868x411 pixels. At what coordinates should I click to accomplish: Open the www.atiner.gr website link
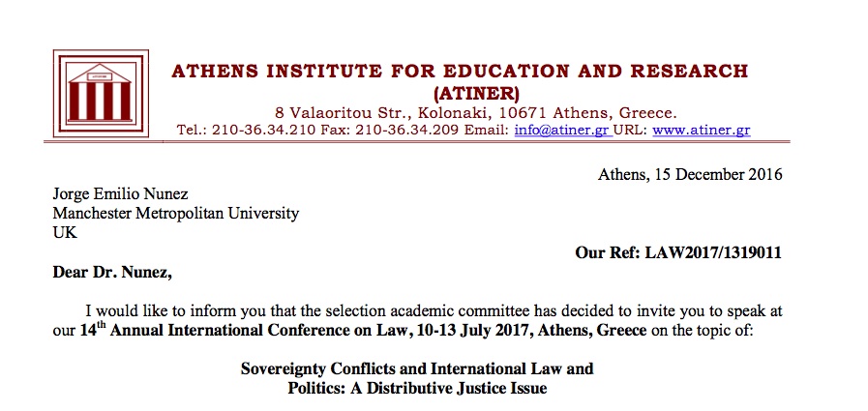click(x=702, y=130)
